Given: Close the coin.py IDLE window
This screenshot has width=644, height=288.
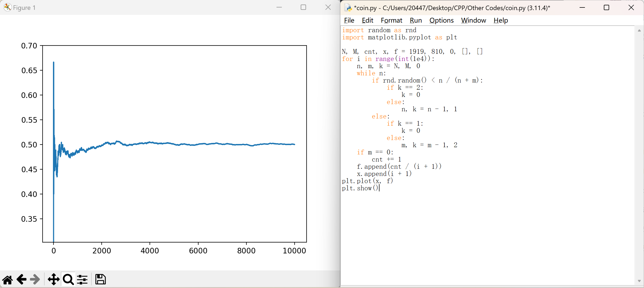Looking at the screenshot, I should click(x=631, y=7).
